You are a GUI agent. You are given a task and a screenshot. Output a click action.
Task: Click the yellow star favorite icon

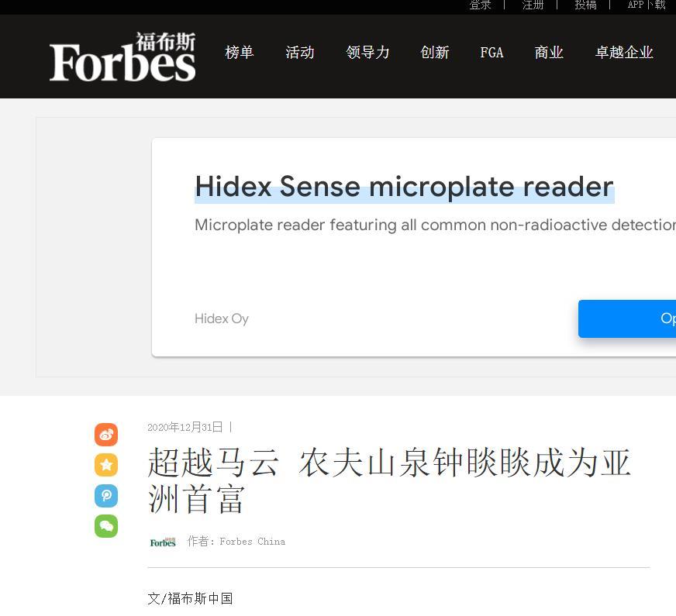click(106, 465)
